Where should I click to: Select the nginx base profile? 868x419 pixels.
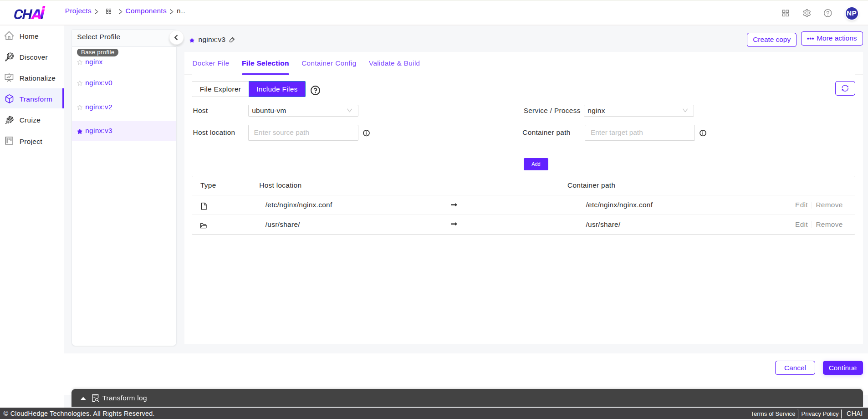(94, 62)
